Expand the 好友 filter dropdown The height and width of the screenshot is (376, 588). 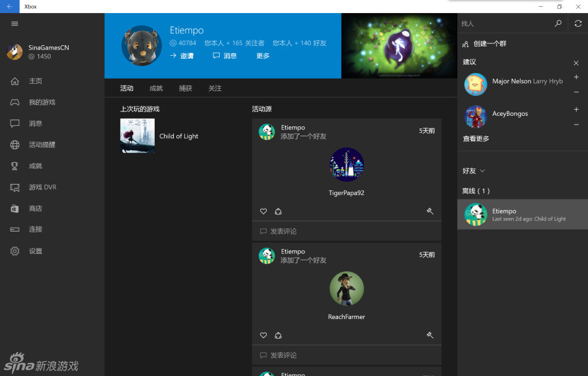point(474,171)
